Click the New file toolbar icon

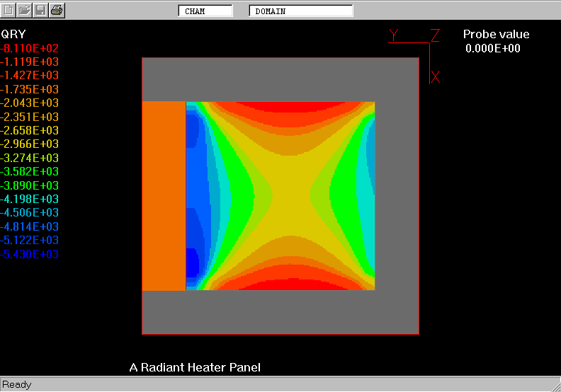coord(9,10)
